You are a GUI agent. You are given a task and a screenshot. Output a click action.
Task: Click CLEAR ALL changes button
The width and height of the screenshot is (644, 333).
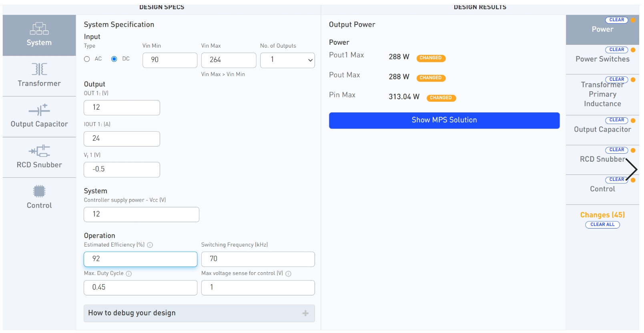[x=602, y=225]
